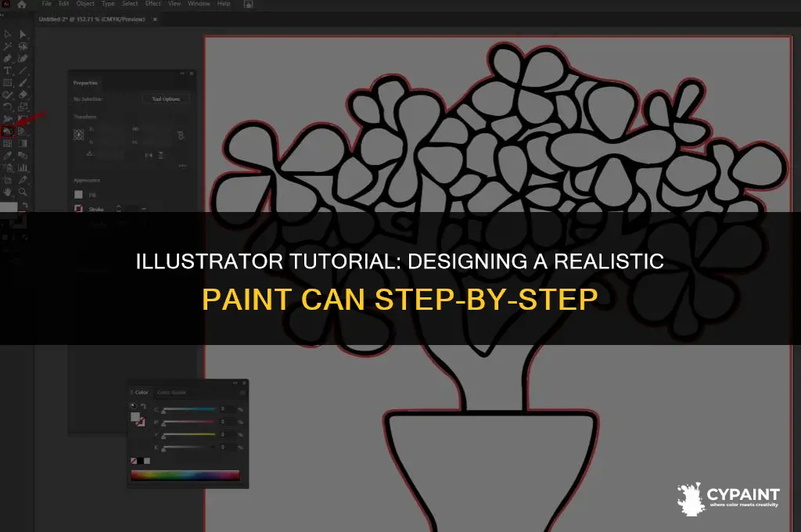Image resolution: width=801 pixels, height=532 pixels.
Task: Select the Eraser tool
Action: click(x=23, y=95)
